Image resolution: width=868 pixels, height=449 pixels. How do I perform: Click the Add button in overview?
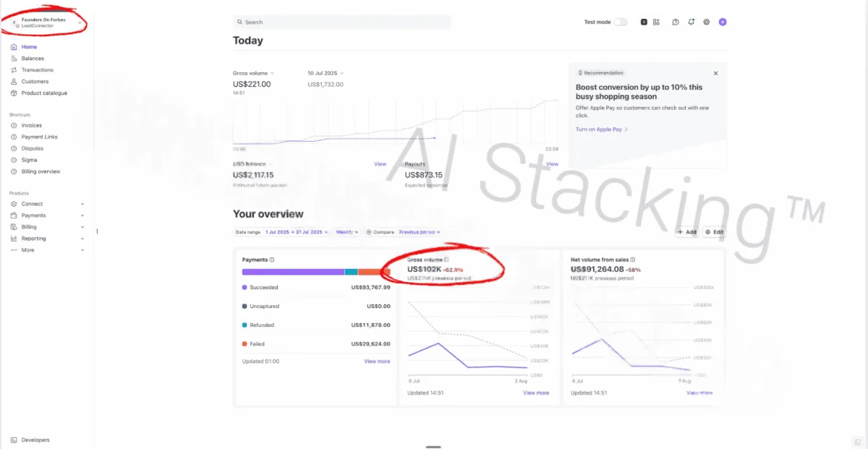(687, 232)
